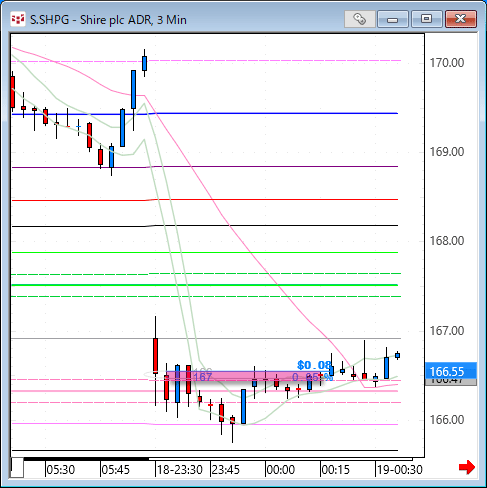Click the 167.00 price axis label
This screenshot has height=488, width=487.
[x=447, y=331]
